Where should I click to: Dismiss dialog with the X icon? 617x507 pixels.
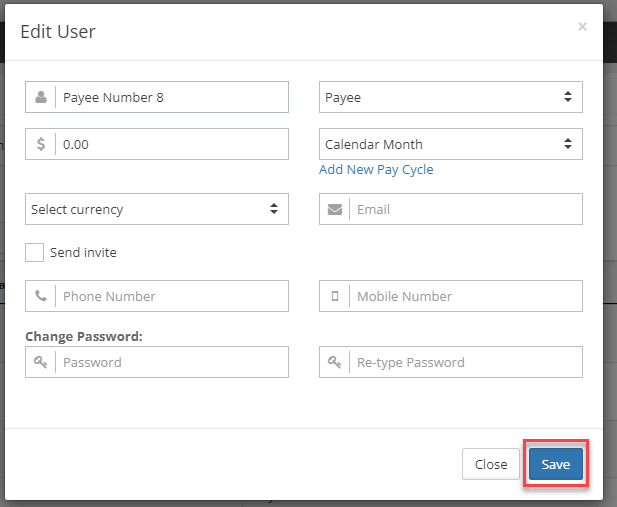582,26
